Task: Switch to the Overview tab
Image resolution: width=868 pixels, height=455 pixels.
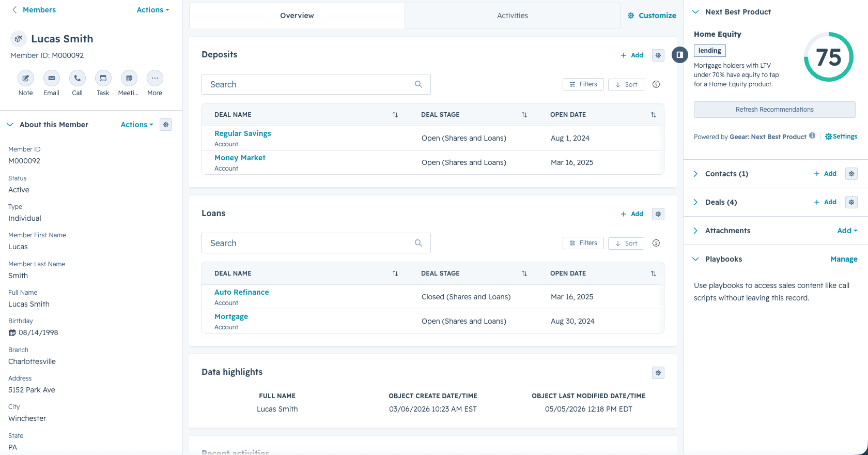Action: 297,16
